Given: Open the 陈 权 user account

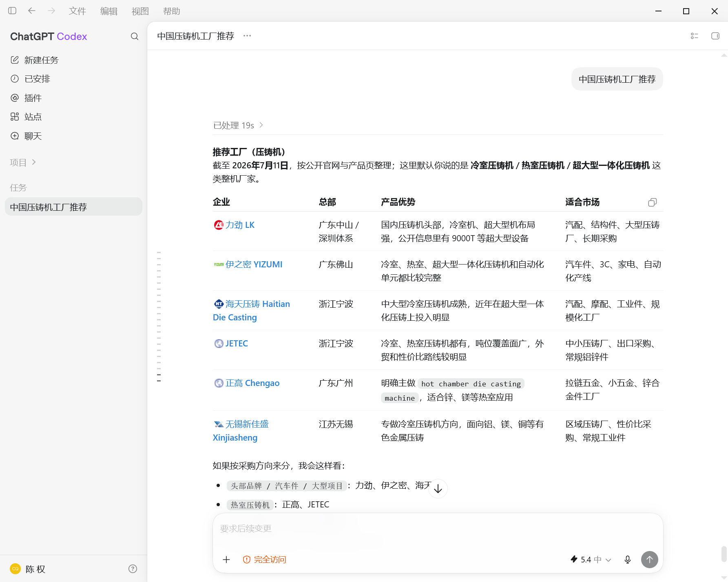Looking at the screenshot, I should (28, 569).
